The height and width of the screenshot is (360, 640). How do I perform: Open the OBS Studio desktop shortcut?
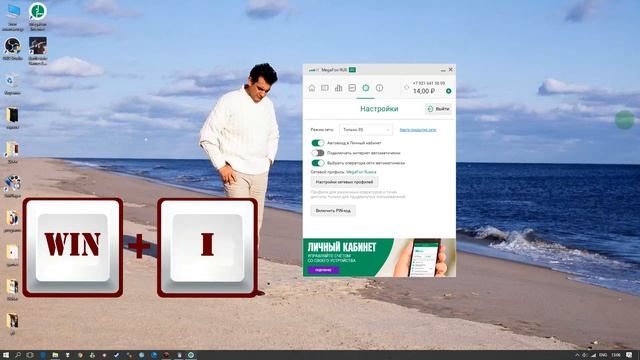[x=13, y=49]
